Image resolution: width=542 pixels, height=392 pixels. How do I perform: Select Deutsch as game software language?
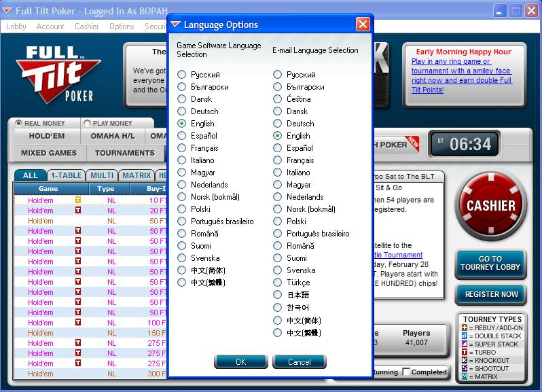pyautogui.click(x=181, y=111)
